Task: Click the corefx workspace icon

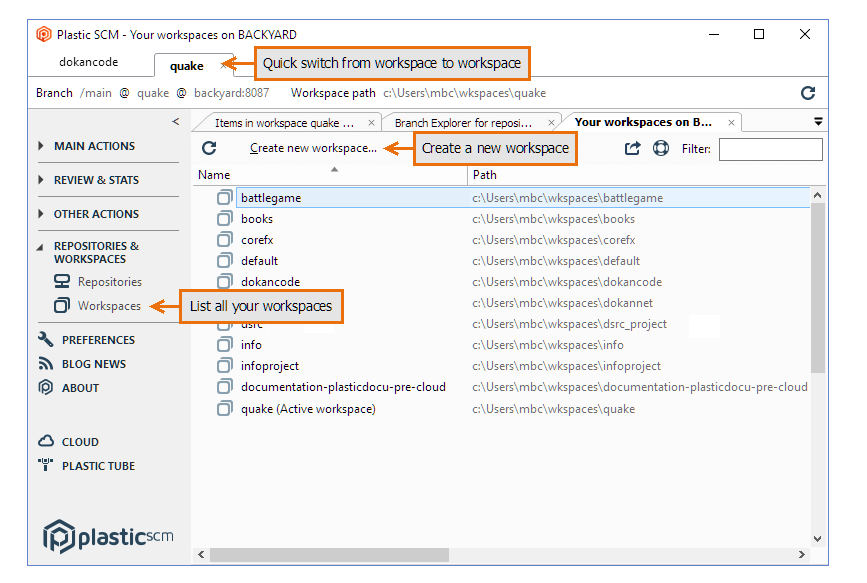Action: tap(224, 240)
